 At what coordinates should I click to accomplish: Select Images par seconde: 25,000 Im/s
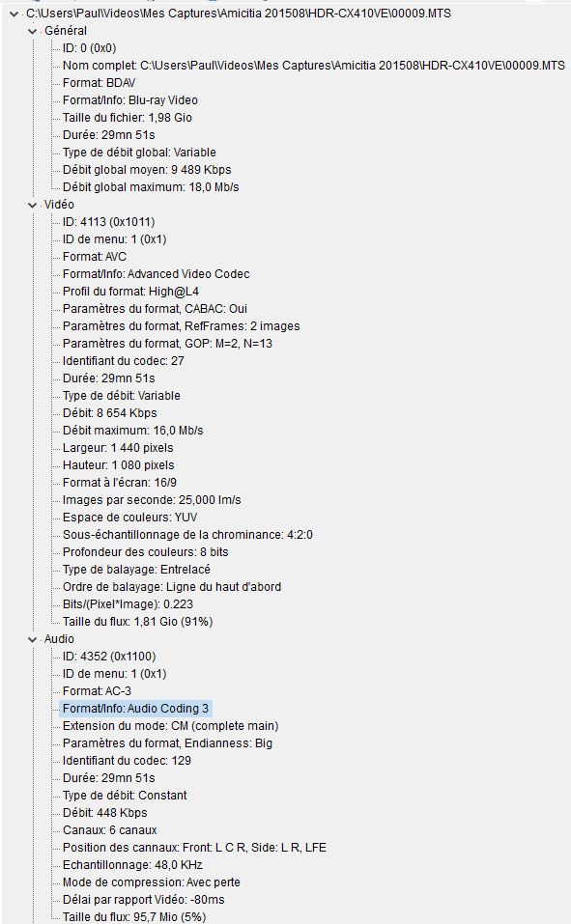coord(152,500)
